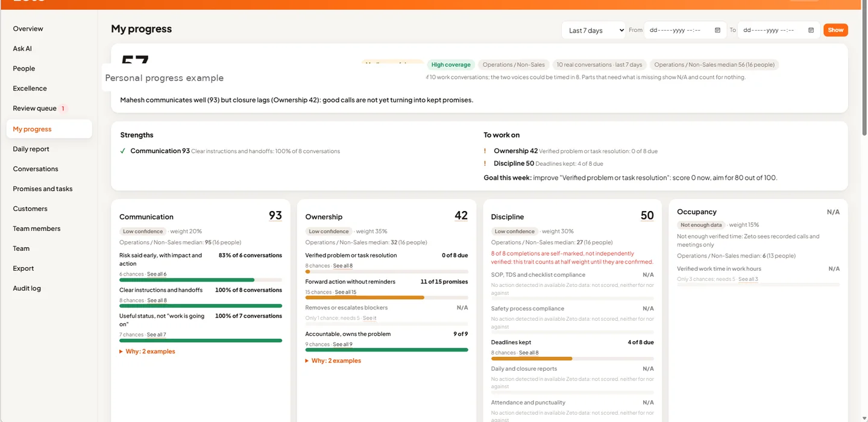Click the Not enough data badge under Occupancy
The image size is (868, 422).
[x=701, y=225]
